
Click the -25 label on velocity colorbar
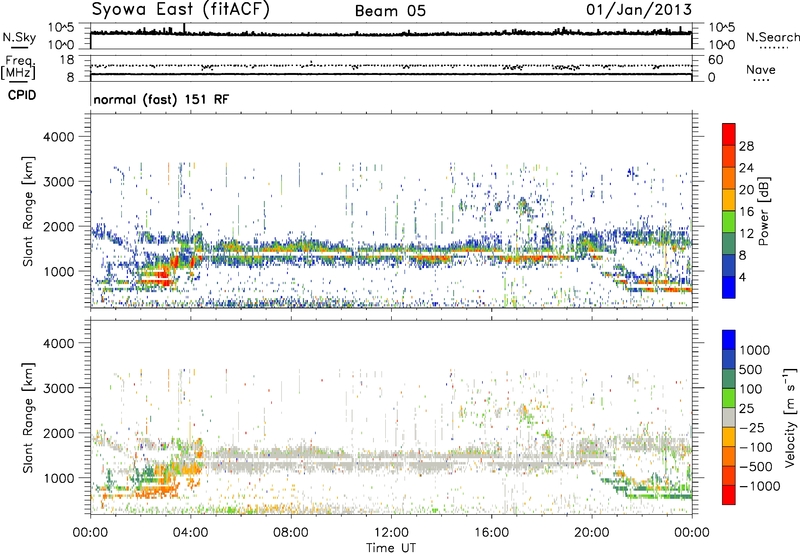(x=752, y=428)
